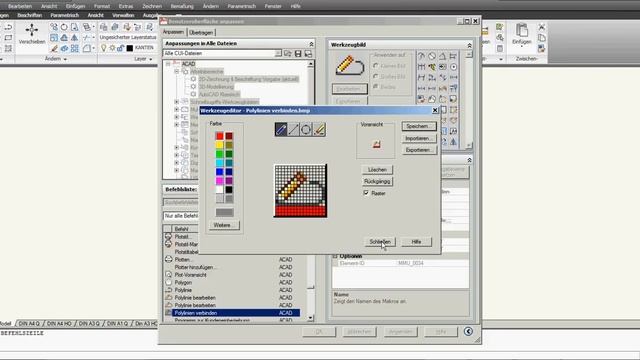Select the line tool in Werkzeugeditor
Image resolution: width=640 pixels, height=360 pixels.
(293, 129)
